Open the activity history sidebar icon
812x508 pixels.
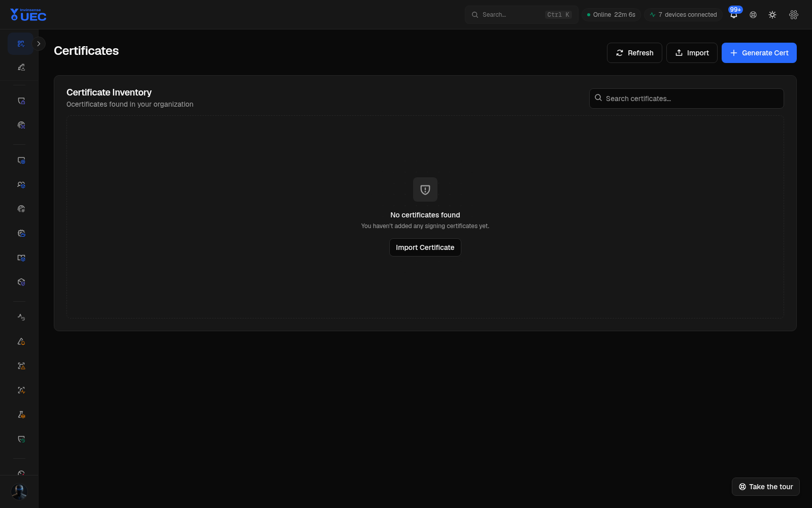tap(21, 317)
